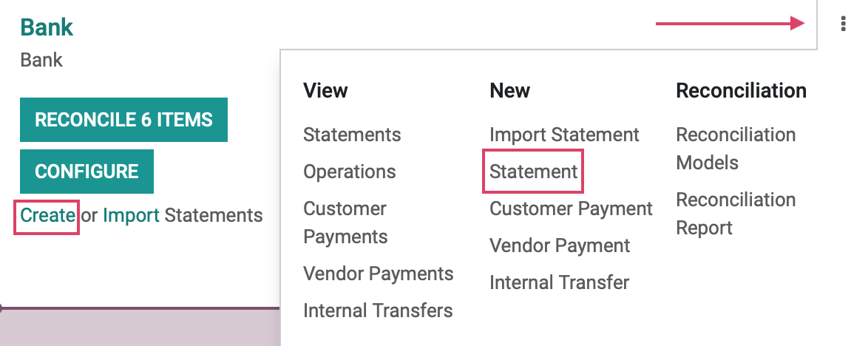Click the Import statements link

point(131,215)
